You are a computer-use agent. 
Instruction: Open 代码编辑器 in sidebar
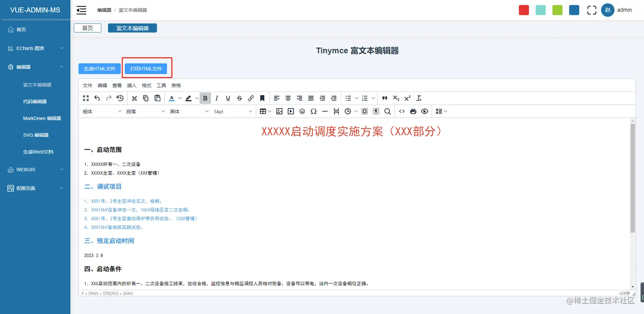35,102
